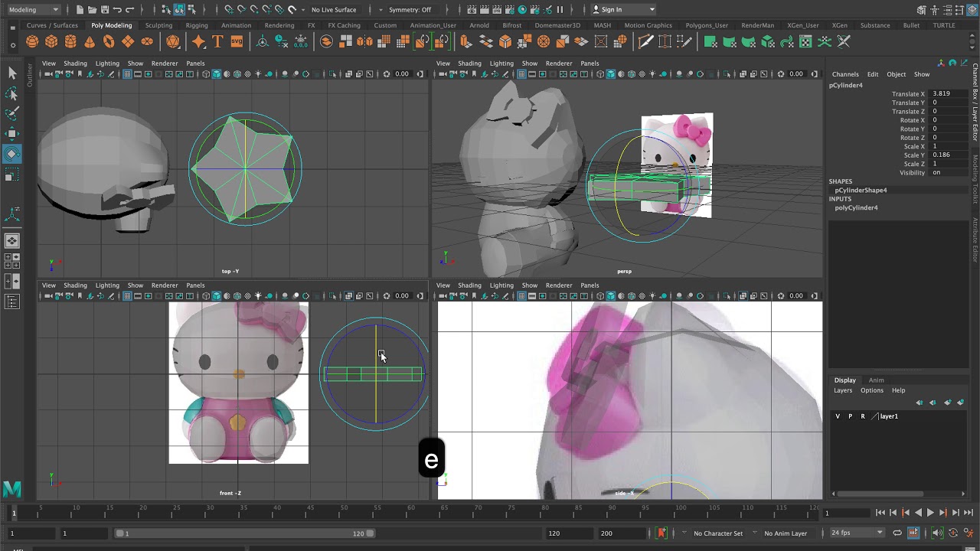This screenshot has width=980, height=551.
Task: Toggle layer1 playback P box
Action: coord(850,416)
